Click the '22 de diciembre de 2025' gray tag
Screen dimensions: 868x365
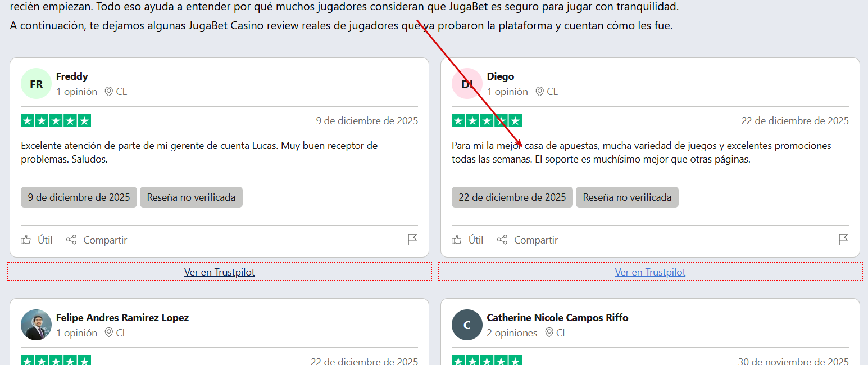point(512,197)
